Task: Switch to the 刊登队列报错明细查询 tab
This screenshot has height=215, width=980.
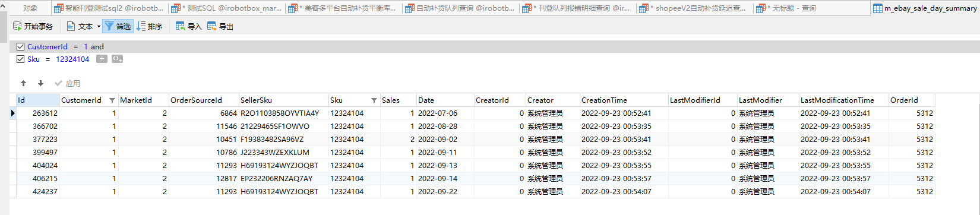Action: pos(577,8)
